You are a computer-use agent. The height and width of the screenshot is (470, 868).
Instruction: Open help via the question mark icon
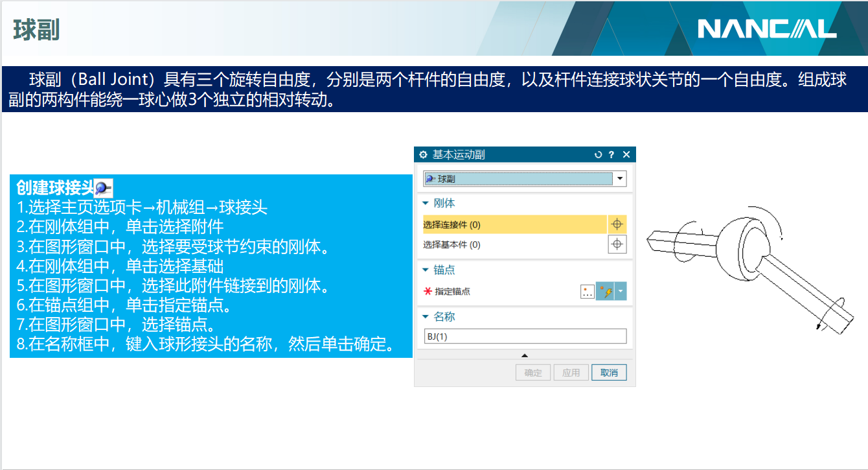611,154
